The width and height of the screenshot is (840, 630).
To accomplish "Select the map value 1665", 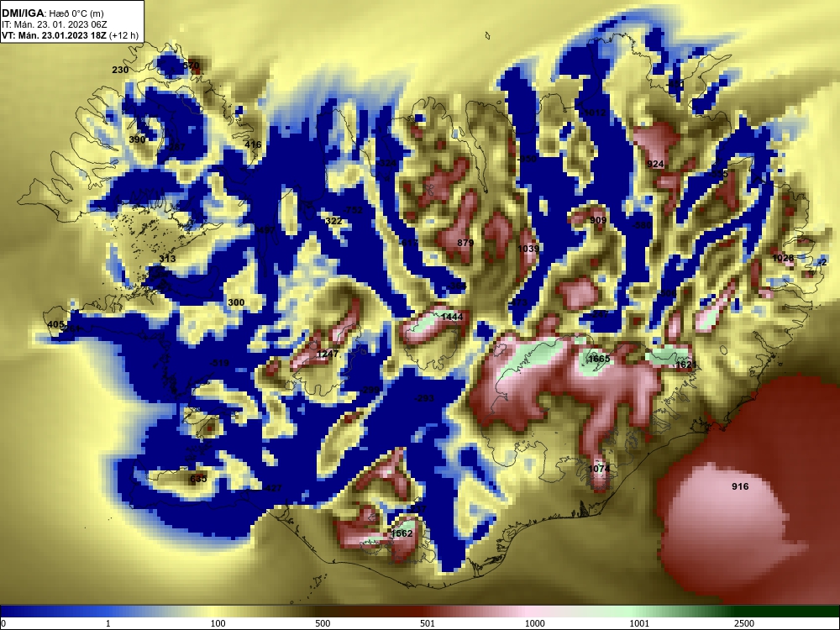I will 599,359.
